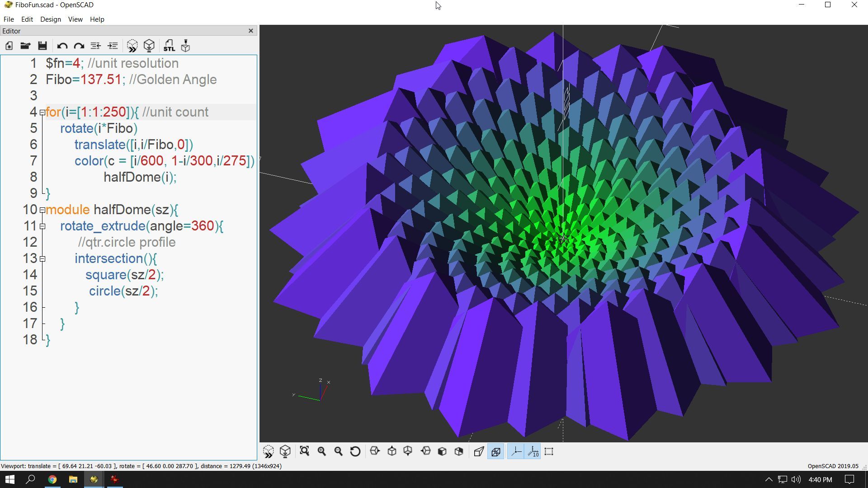Collapse intersection block fold at line 13
This screenshot has height=488, width=868.
[42, 259]
